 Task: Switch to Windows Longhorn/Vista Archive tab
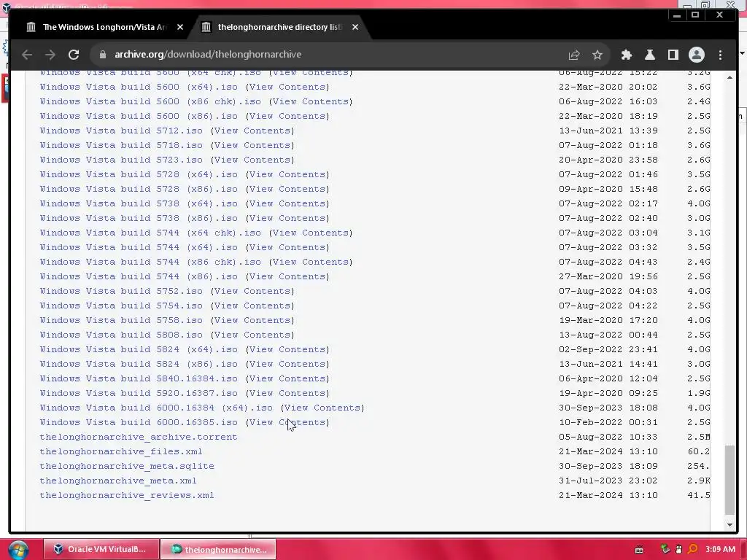point(105,27)
